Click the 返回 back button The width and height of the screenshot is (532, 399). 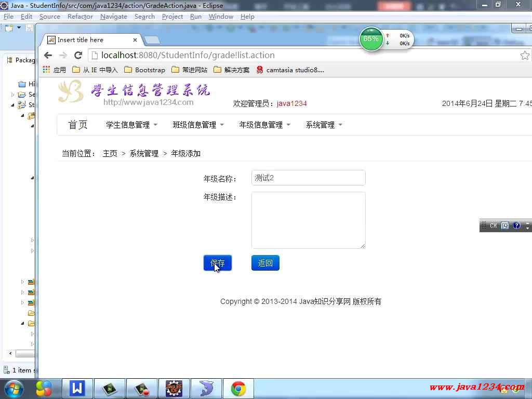(x=265, y=263)
